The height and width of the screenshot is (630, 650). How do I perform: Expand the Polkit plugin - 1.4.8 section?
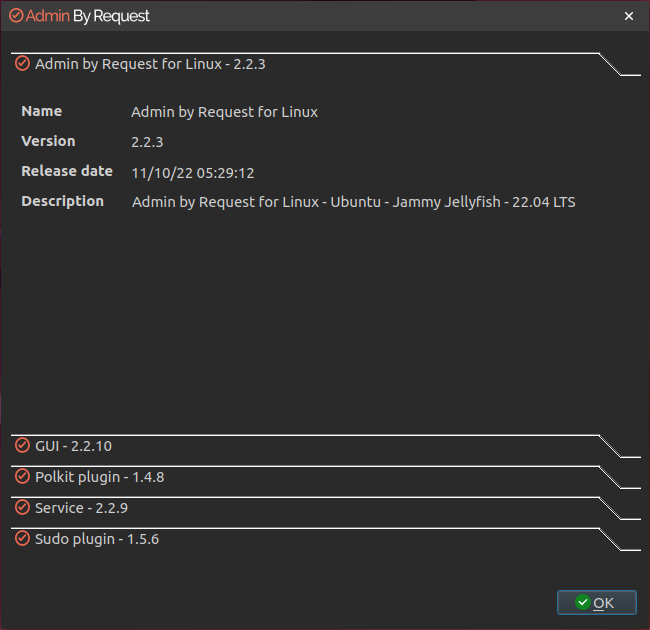click(326, 477)
